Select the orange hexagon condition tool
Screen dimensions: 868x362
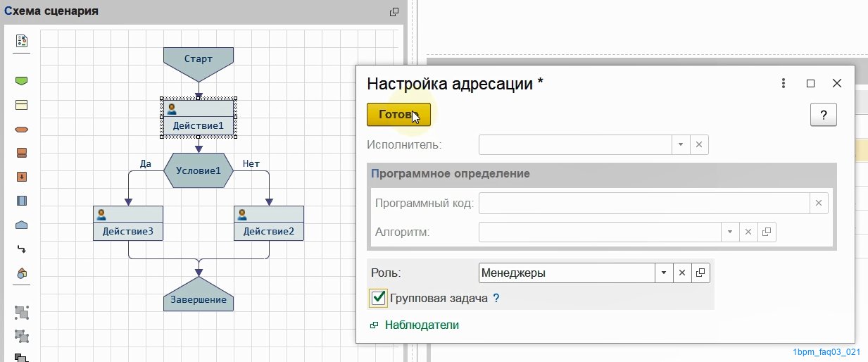coord(21,130)
